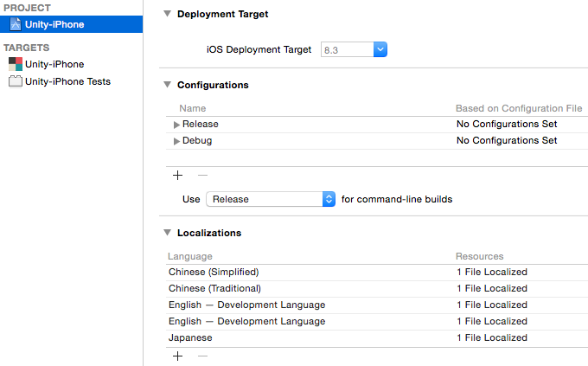Open the iOS Deployment Target dropdown arrow
Screen dimensions: 588x366
tap(380, 49)
